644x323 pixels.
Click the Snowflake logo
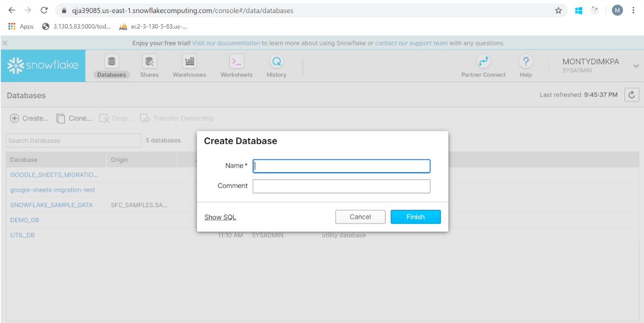42,65
